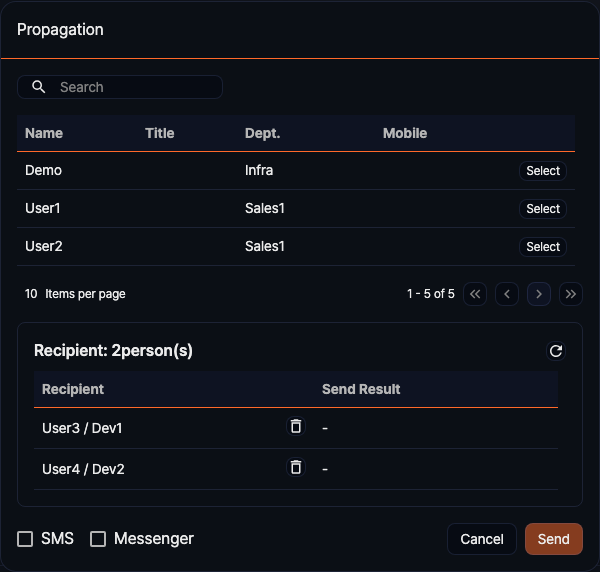
Task: Click the search magnifier icon
Action: point(39,87)
